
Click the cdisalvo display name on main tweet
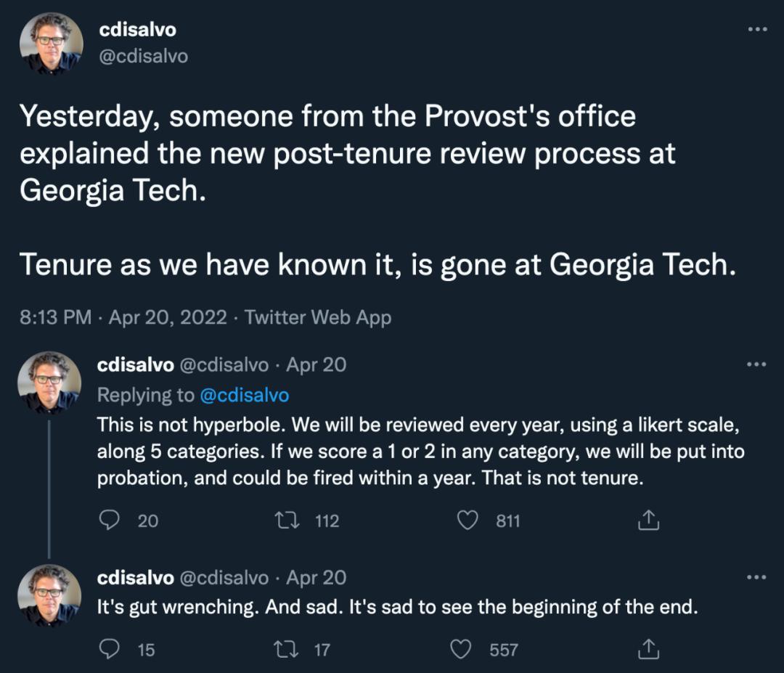pos(137,30)
